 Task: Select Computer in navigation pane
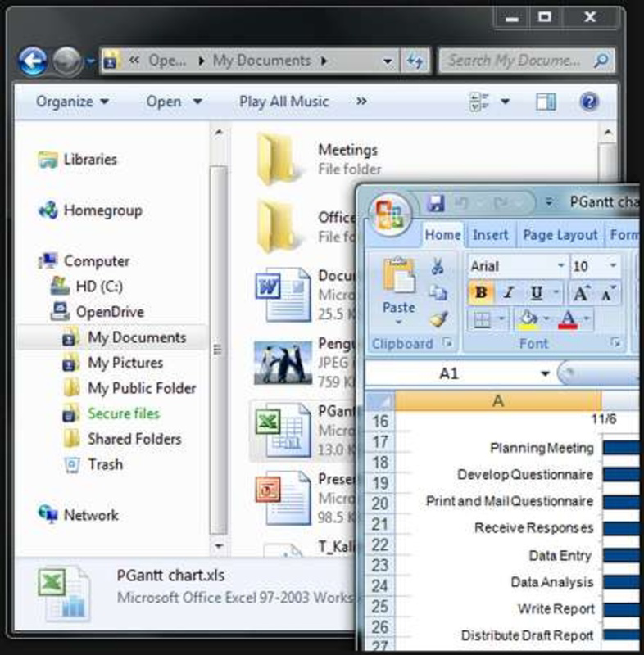click(x=84, y=261)
